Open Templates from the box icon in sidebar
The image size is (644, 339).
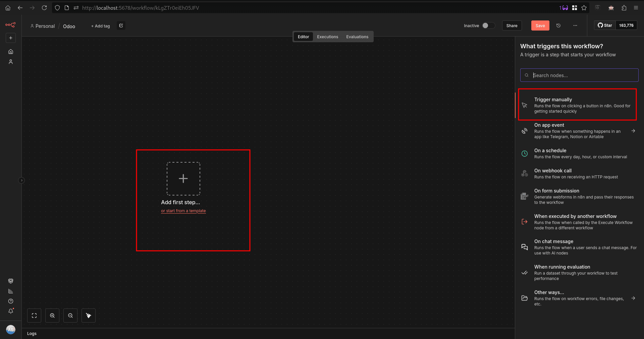pyautogui.click(x=10, y=281)
